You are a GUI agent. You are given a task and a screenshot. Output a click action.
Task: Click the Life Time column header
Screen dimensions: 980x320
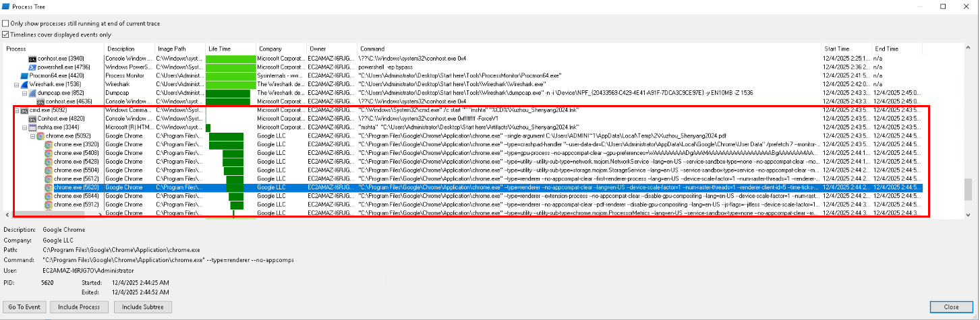[231, 49]
